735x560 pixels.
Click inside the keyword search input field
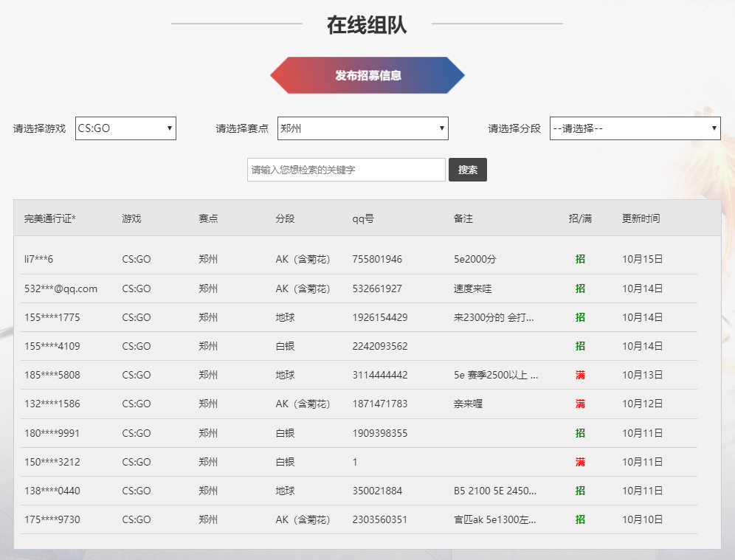pos(345,170)
